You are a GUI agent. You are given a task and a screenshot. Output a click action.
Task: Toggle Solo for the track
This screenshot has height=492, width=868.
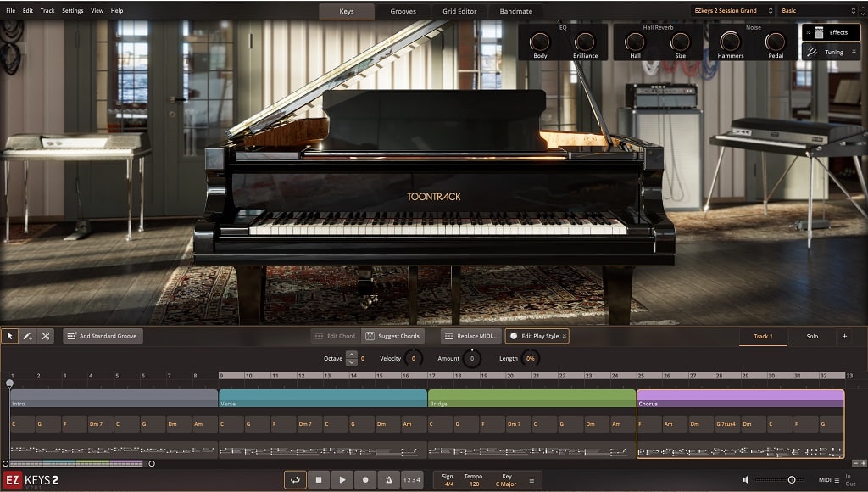click(x=812, y=336)
